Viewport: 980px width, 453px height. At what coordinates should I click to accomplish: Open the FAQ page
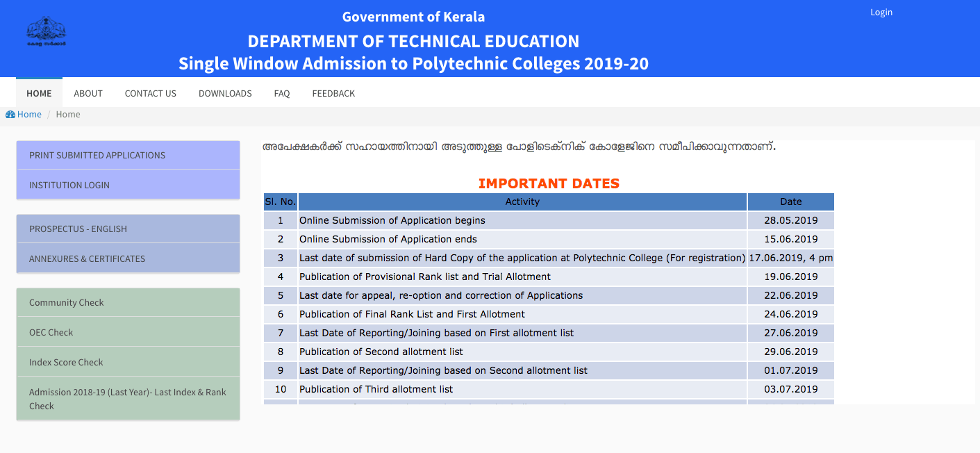[282, 93]
